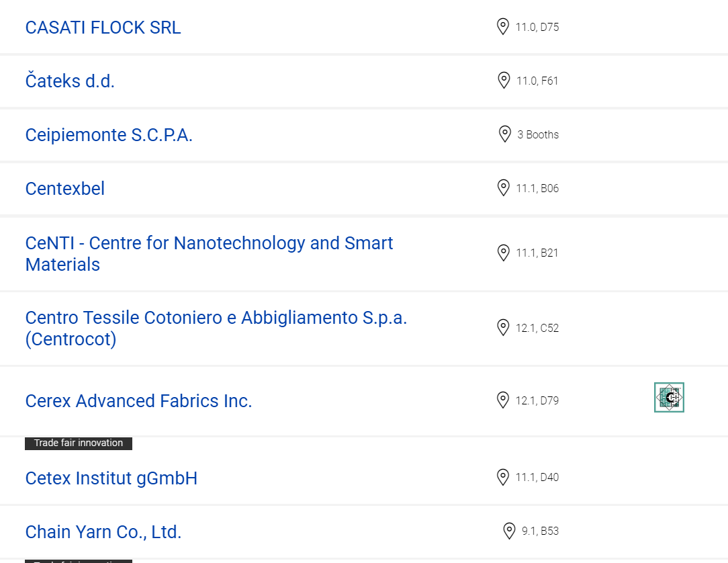Click the Trade fair innovation badge above Cetex
Image resolution: width=728 pixels, height=563 pixels.
(79, 443)
